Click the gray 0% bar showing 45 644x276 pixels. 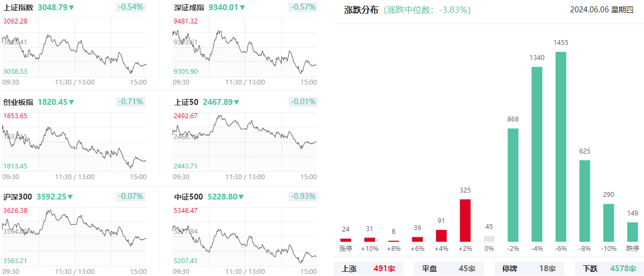point(489,239)
